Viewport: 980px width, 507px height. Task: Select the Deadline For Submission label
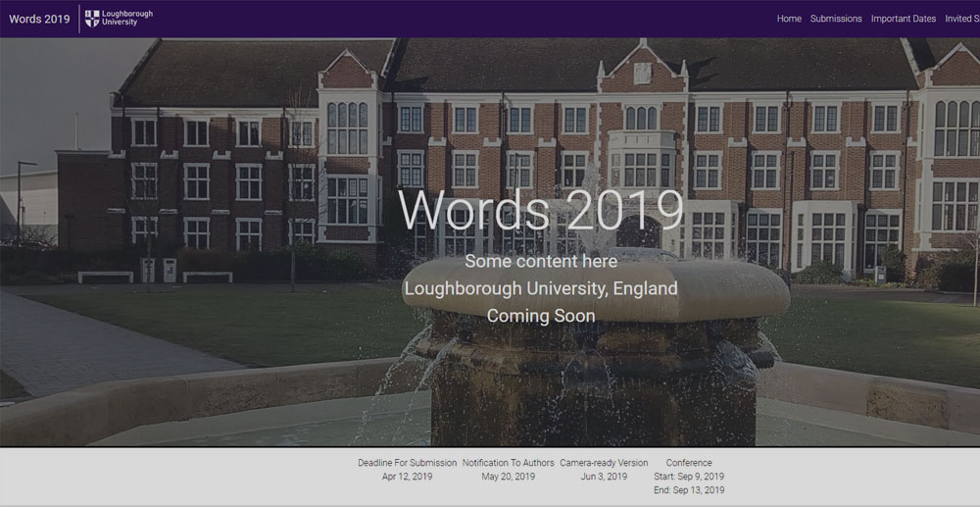(x=407, y=463)
